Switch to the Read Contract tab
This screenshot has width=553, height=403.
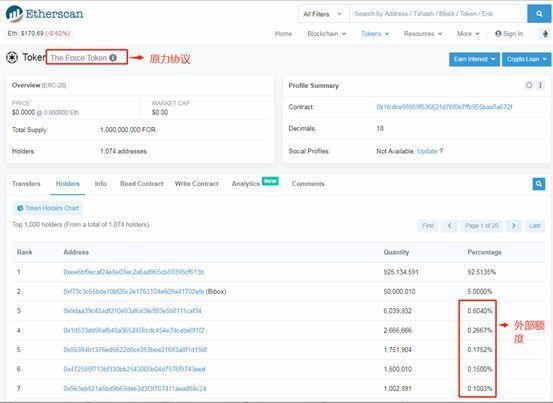coord(142,184)
